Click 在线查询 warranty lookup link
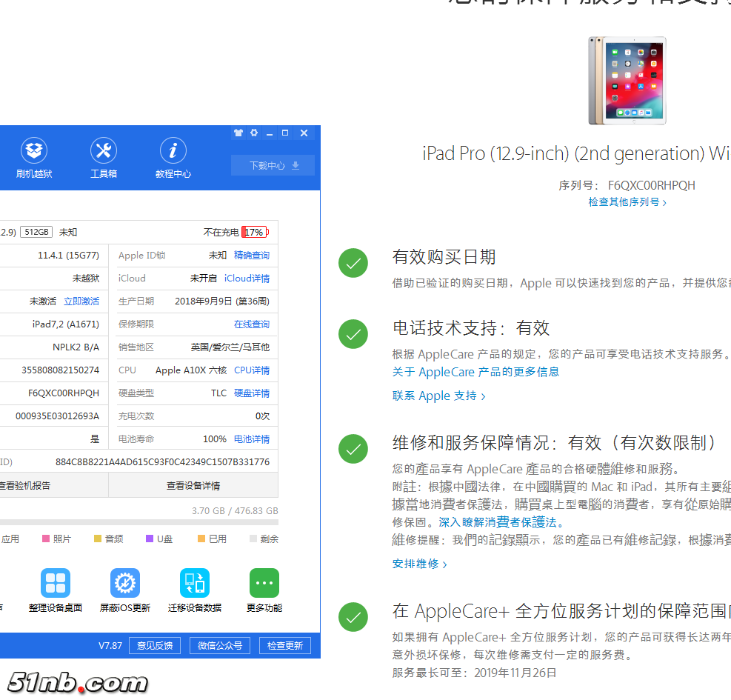 (252, 324)
